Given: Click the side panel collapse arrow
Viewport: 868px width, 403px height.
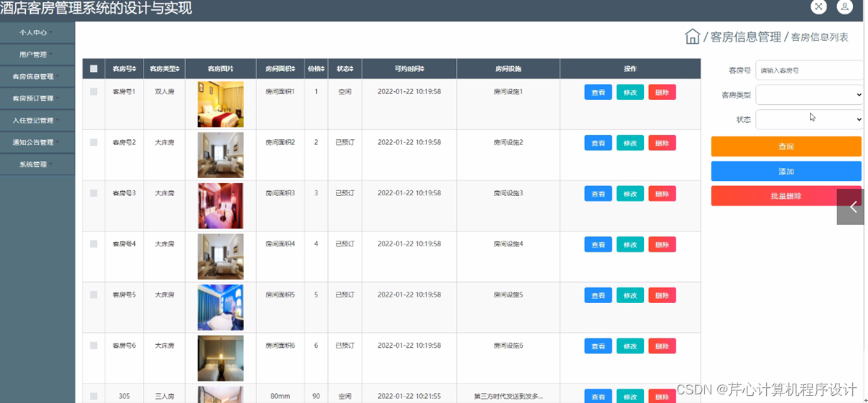Looking at the screenshot, I should (x=852, y=207).
